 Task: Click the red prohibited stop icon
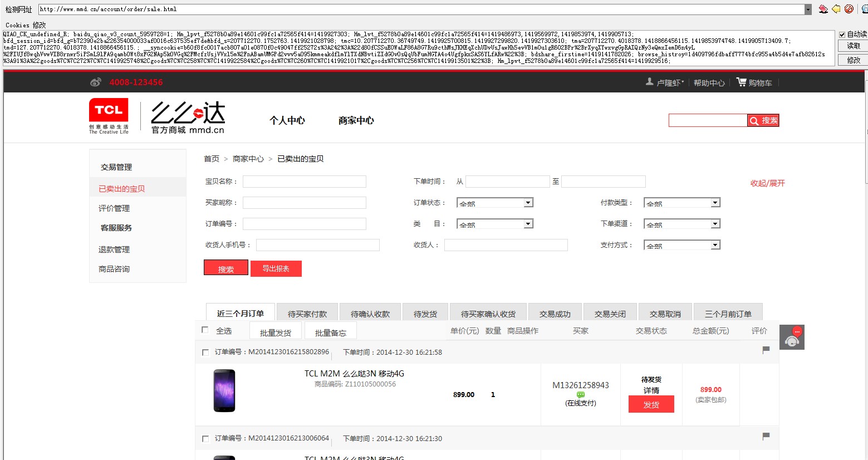pyautogui.click(x=849, y=9)
